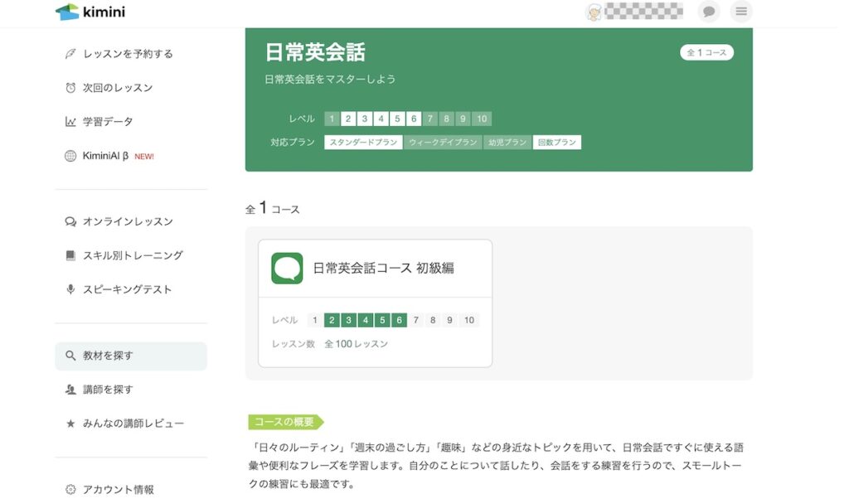
Task: Open the kimini home logo
Action: [x=90, y=12]
